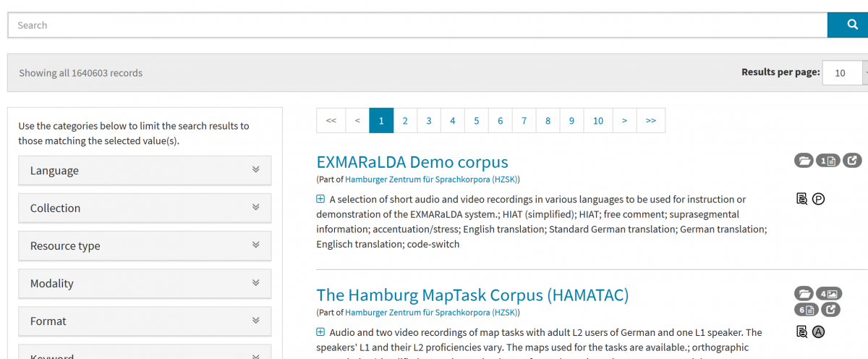Open The Hamburg MapTask Corpus (HAMATAC) link
Image resolution: width=868 pixels, height=359 pixels.
pos(472,295)
